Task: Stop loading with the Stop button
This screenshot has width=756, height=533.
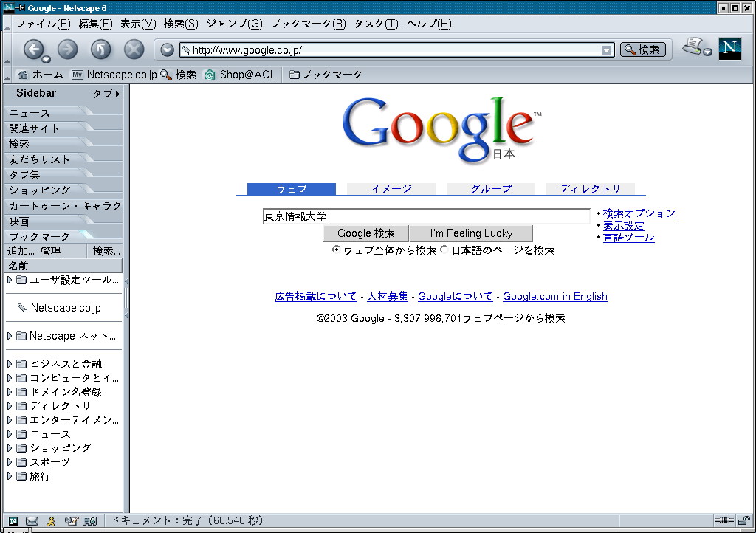Action: (x=134, y=49)
